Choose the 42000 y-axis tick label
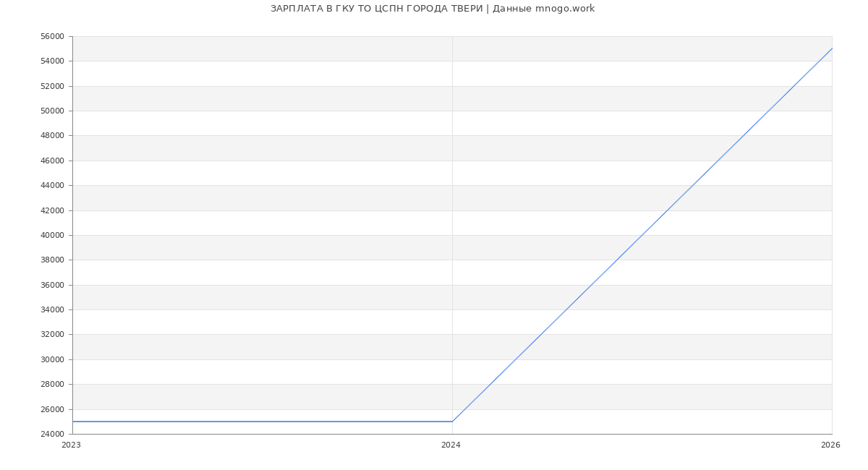Image resolution: width=868 pixels, height=470 pixels. coord(53,210)
